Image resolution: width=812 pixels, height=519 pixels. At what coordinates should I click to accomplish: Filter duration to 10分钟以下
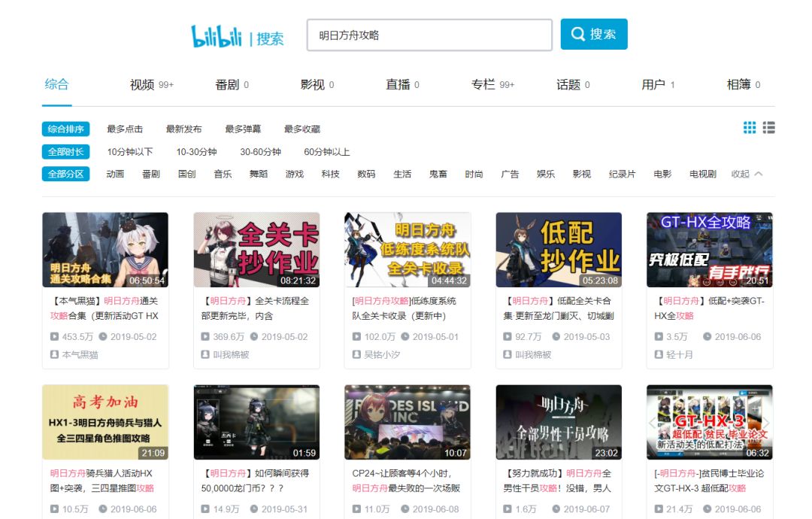tap(130, 152)
